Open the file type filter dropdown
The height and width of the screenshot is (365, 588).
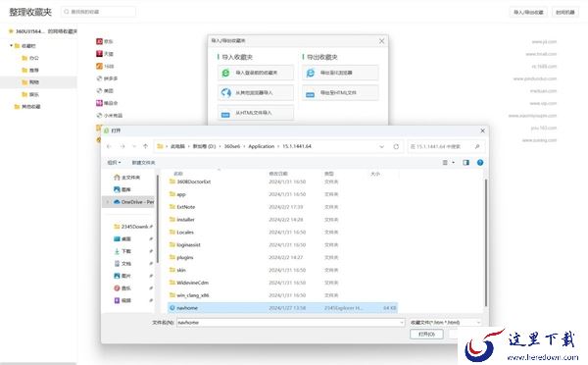coord(445,322)
